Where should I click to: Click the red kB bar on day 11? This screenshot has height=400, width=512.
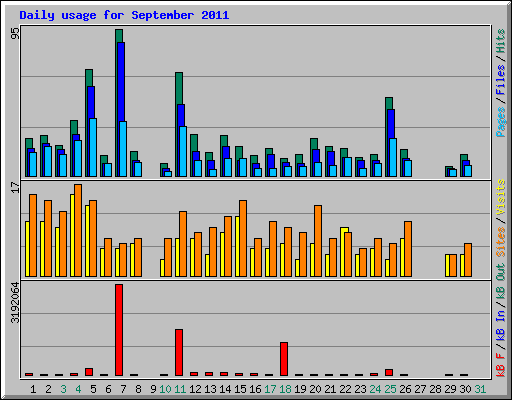tap(179, 352)
